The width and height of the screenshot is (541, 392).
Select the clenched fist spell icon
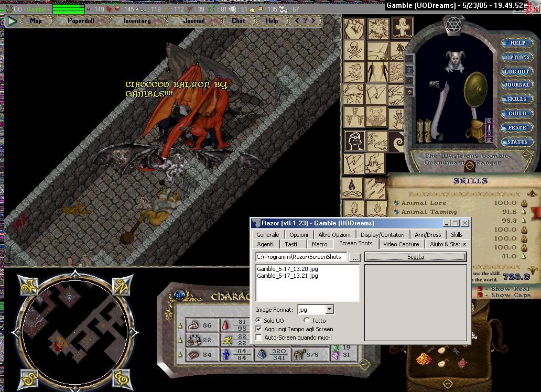354,29
